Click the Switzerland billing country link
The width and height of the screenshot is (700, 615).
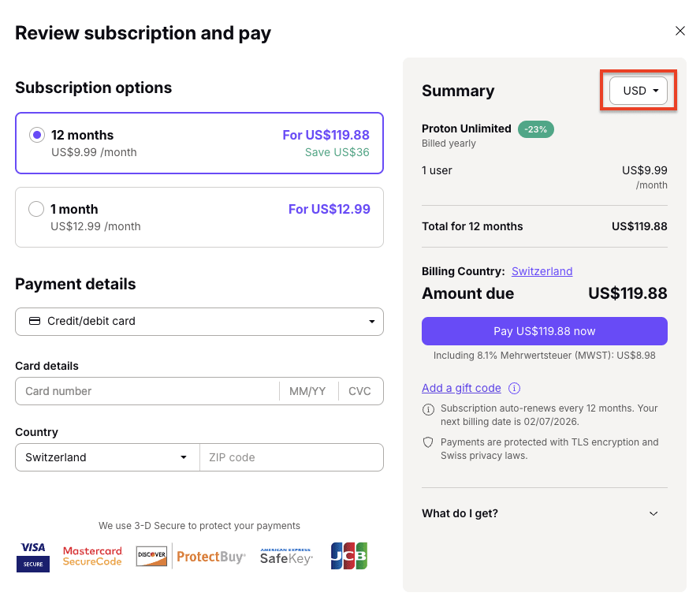pyautogui.click(x=542, y=271)
